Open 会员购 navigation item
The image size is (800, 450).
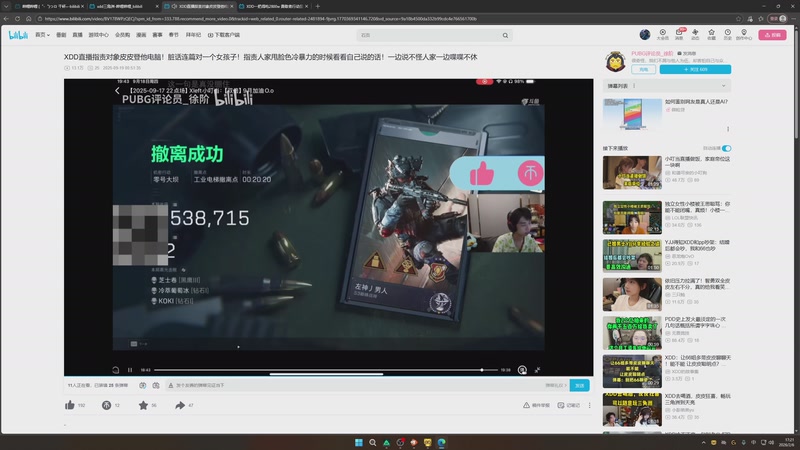(x=122, y=35)
